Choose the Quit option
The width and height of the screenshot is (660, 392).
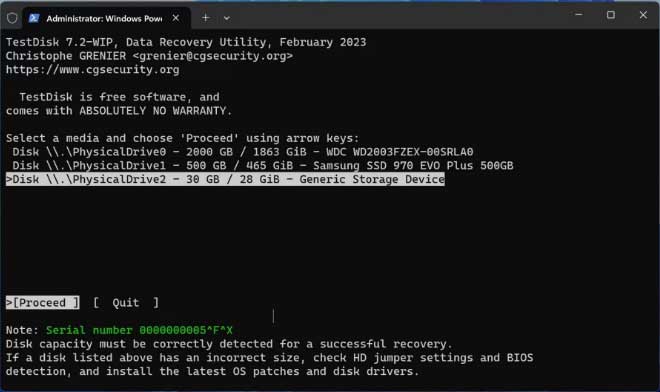[126, 303]
